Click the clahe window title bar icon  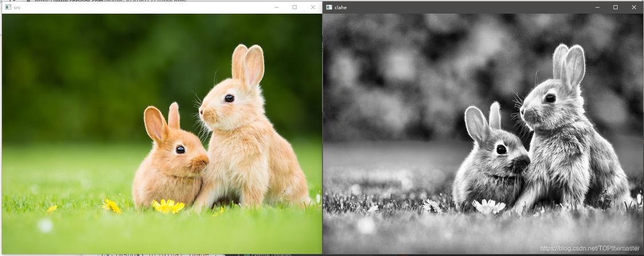[329, 7]
